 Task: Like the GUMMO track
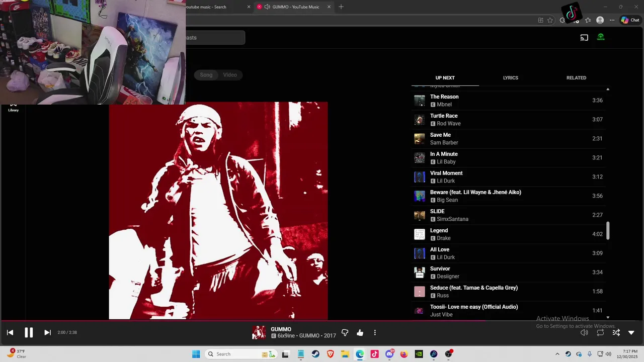point(360,332)
